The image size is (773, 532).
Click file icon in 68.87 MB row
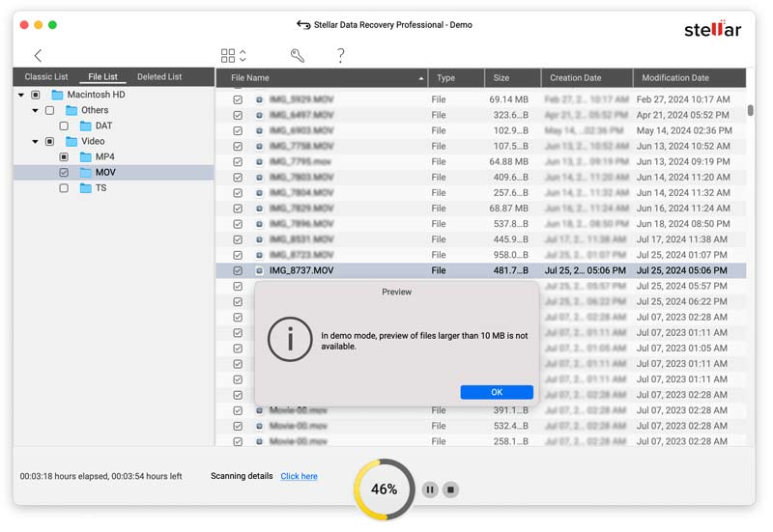[259, 209]
